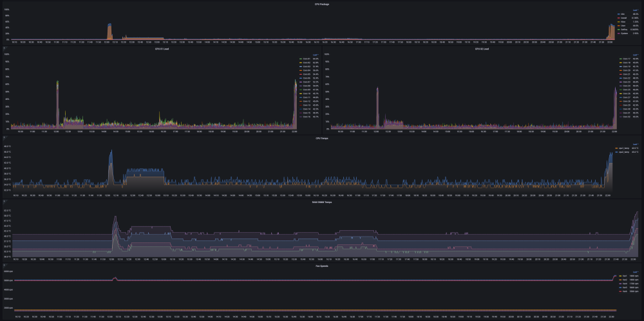Sort CPU 02 Load legend by Last
The width and height of the screenshot is (644, 321).
click(x=636, y=55)
